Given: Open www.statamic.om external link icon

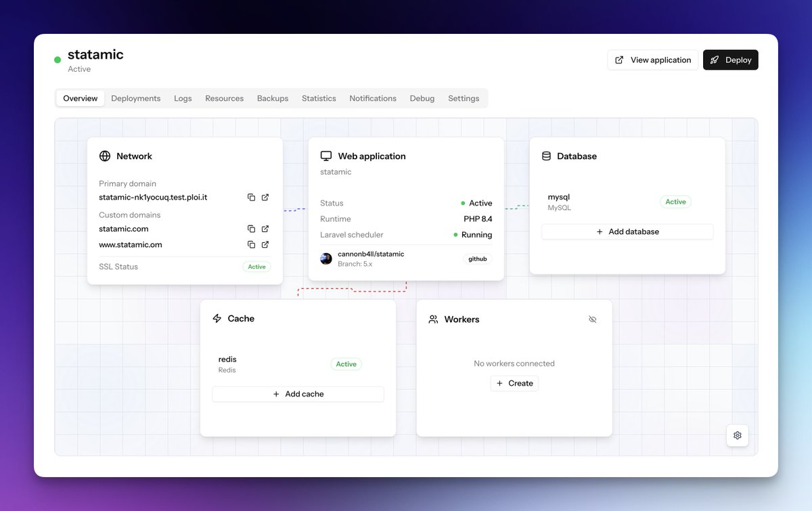Looking at the screenshot, I should tap(265, 244).
